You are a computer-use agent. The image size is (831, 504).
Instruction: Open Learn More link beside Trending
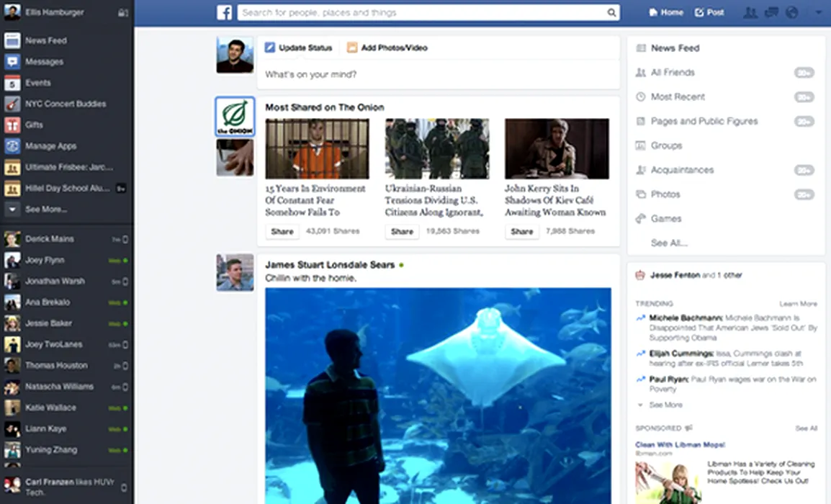[x=798, y=304]
